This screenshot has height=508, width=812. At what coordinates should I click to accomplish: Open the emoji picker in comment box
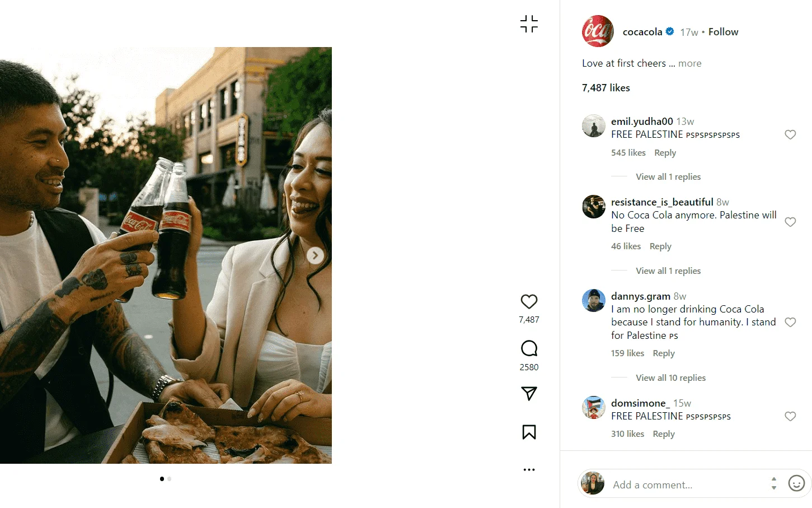point(796,483)
